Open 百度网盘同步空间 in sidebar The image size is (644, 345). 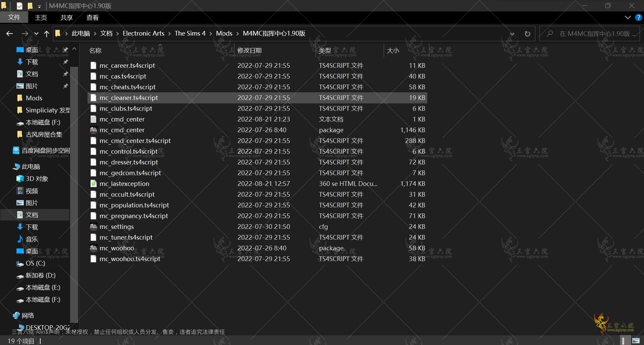click(x=46, y=150)
